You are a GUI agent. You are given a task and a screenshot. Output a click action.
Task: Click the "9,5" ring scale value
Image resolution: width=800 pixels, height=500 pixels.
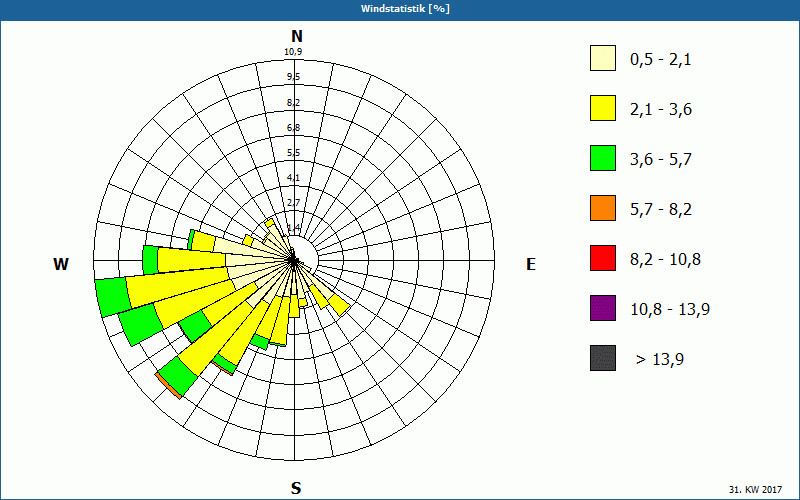pyautogui.click(x=293, y=77)
